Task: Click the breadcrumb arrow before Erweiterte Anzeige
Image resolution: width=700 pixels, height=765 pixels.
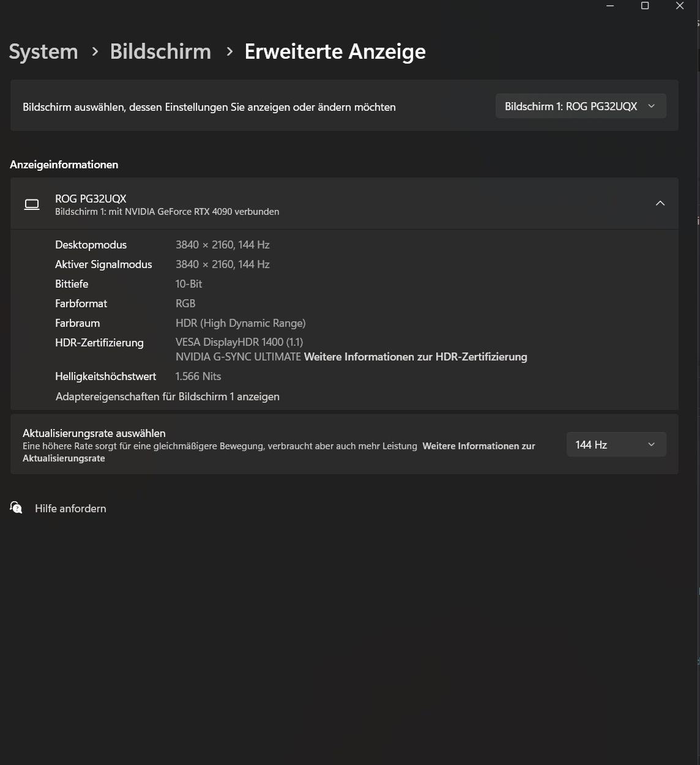Action: (229, 52)
